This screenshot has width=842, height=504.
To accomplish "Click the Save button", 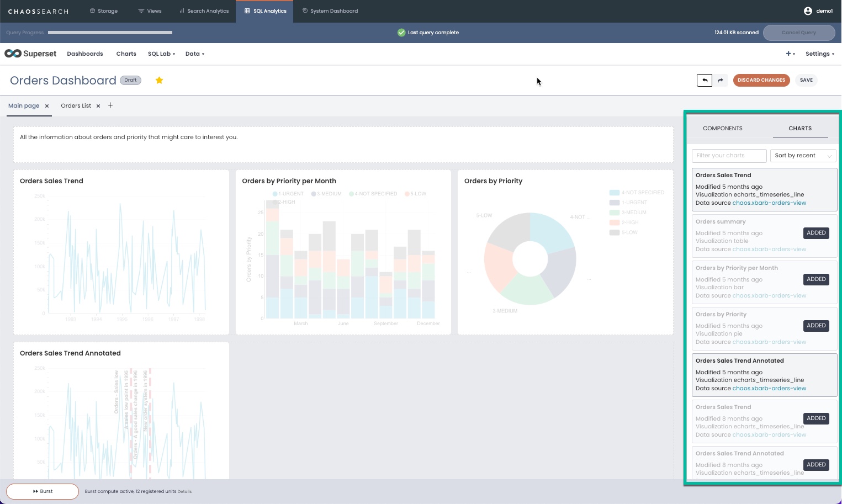I will tap(806, 80).
